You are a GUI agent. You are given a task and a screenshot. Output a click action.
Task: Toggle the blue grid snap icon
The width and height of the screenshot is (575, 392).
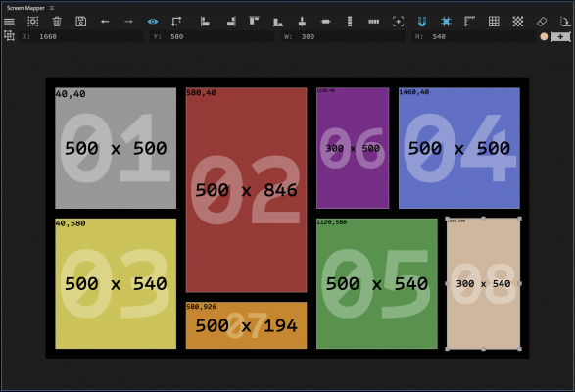446,22
